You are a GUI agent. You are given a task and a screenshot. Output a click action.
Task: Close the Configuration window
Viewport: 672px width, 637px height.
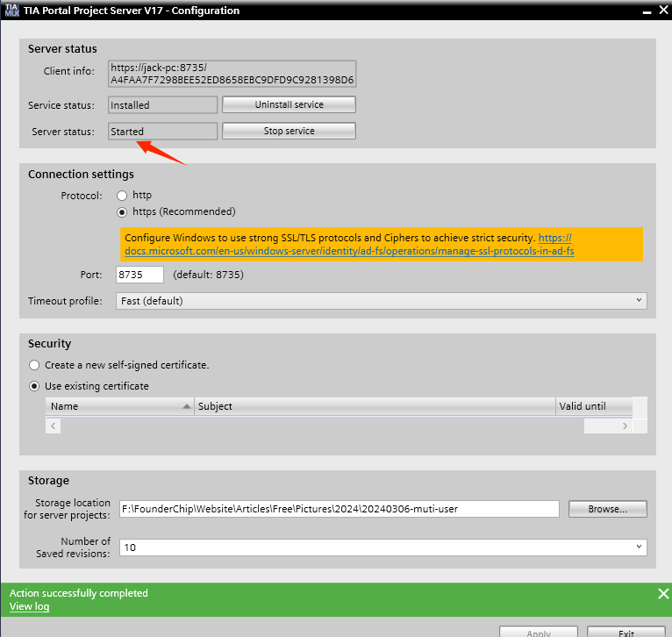663,10
